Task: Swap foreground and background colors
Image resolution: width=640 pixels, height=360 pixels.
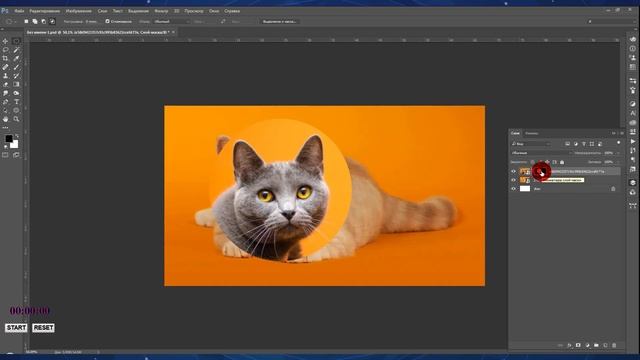Action: point(17,136)
